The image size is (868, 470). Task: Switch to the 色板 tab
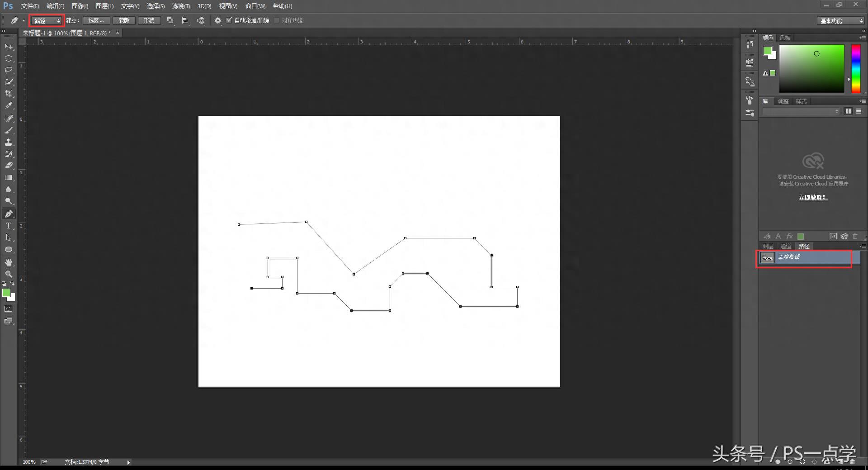pyautogui.click(x=785, y=38)
